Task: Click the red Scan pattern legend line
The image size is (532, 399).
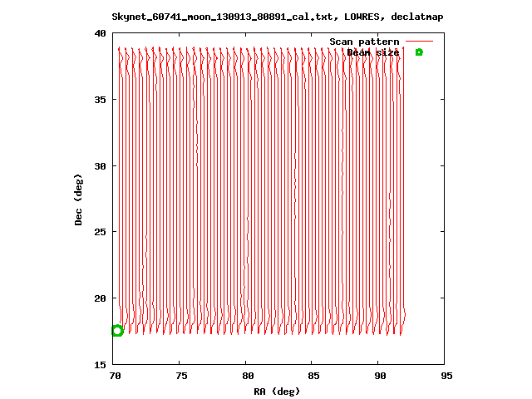Action: pyautogui.click(x=419, y=42)
